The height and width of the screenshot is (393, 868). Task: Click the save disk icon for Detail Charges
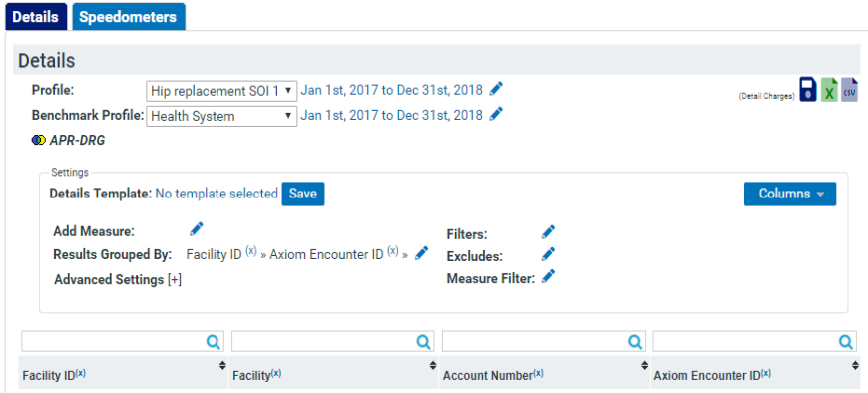point(808,90)
